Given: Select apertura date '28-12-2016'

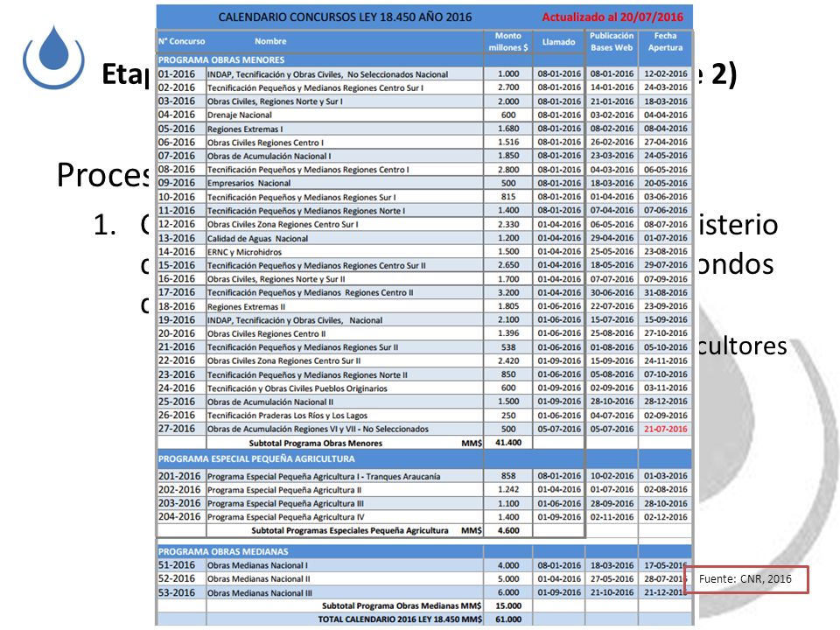Looking at the screenshot, I should (665, 402).
